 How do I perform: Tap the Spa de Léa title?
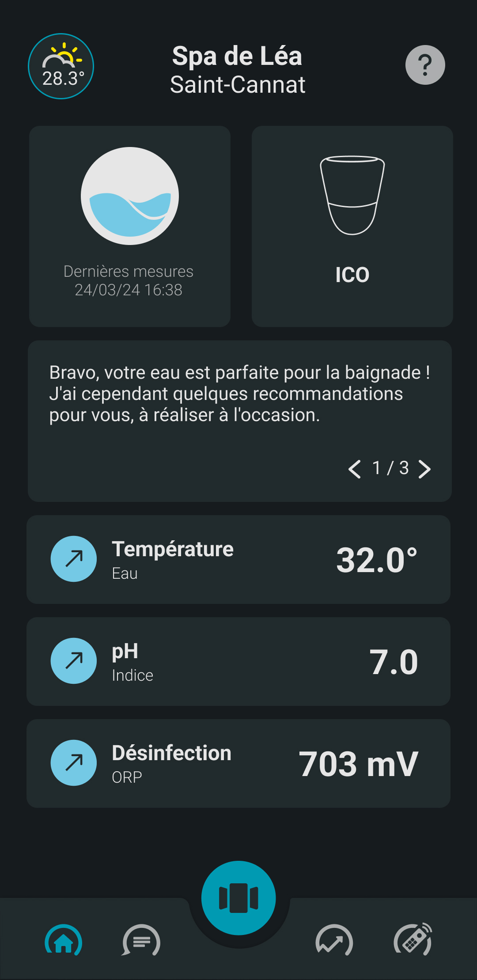237,56
